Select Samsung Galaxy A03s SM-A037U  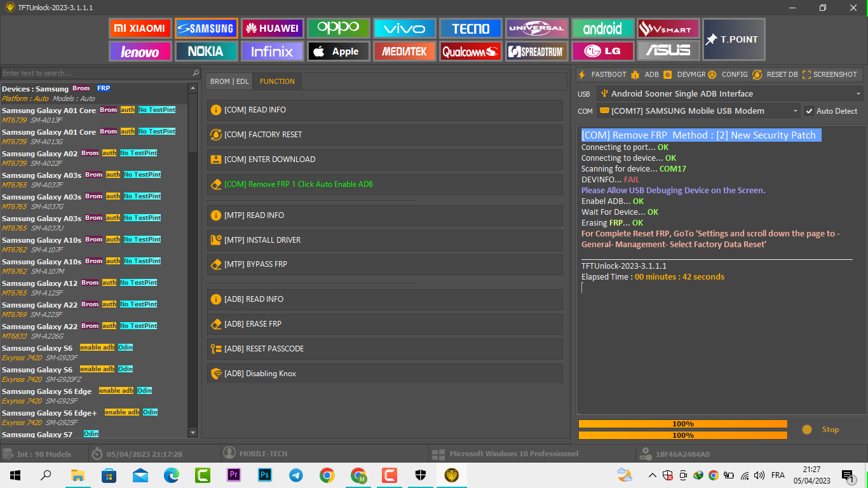point(94,223)
